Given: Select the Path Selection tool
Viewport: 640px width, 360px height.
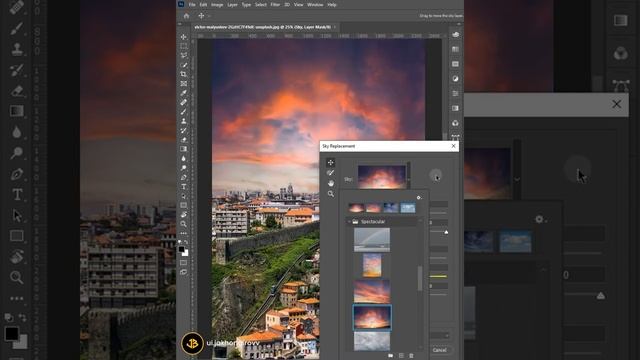Looking at the screenshot, I should tap(184, 196).
